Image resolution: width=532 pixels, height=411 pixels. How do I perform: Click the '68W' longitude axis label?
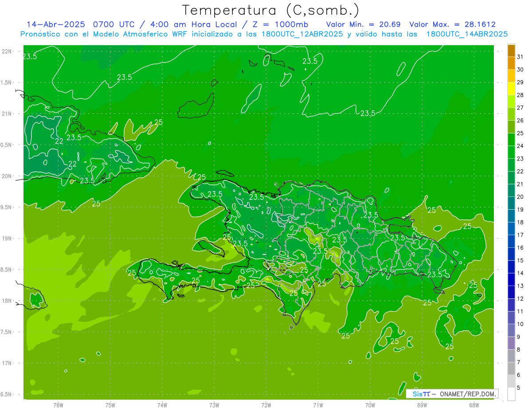474,405
